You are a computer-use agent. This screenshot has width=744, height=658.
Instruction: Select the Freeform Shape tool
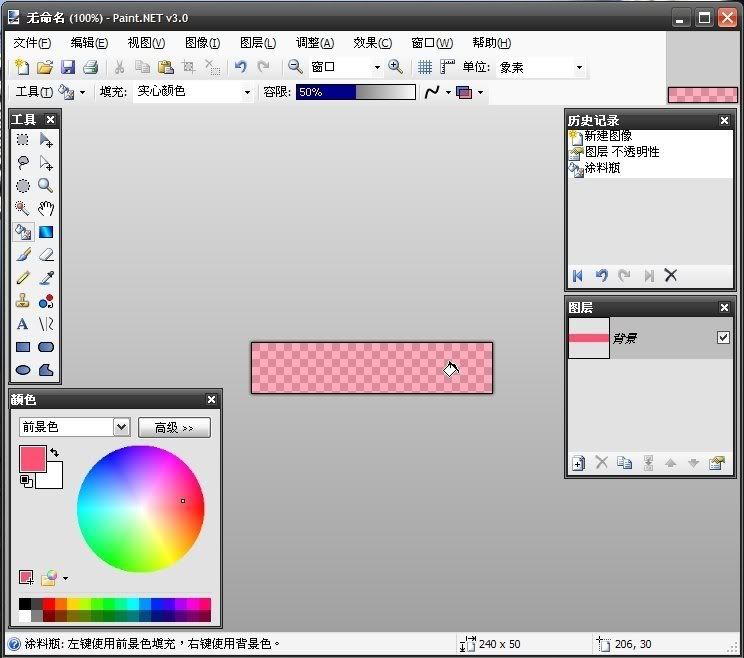tap(46, 370)
